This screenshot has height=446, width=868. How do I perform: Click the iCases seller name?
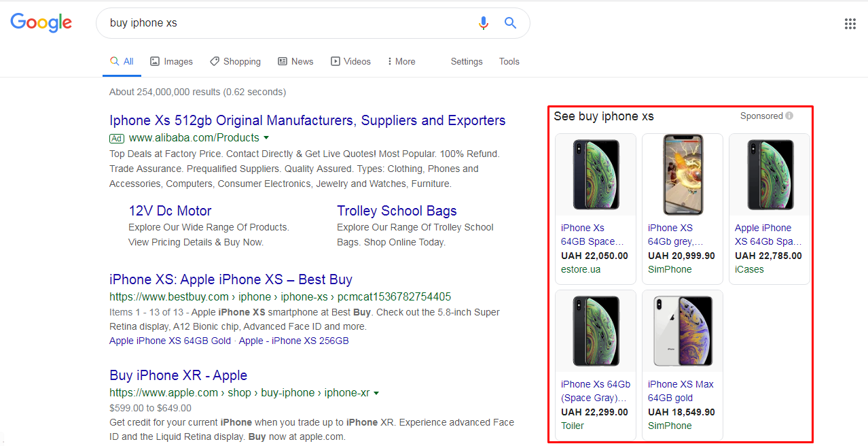[x=749, y=269]
